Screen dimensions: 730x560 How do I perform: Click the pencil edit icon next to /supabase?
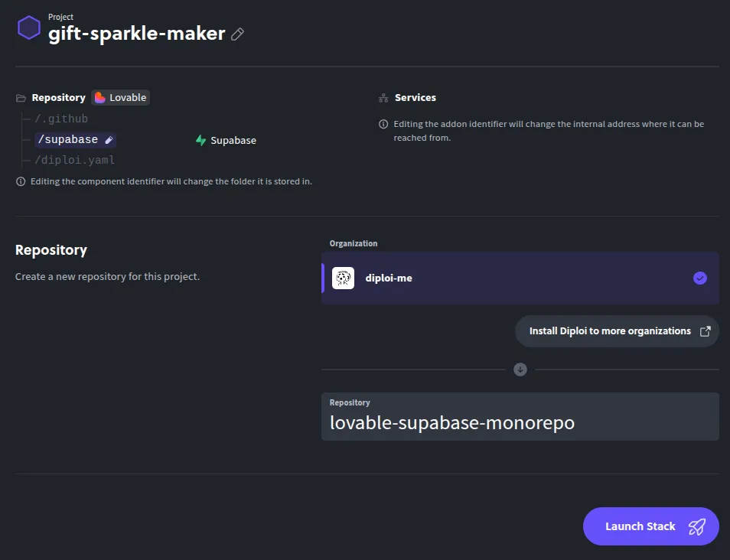click(x=107, y=140)
